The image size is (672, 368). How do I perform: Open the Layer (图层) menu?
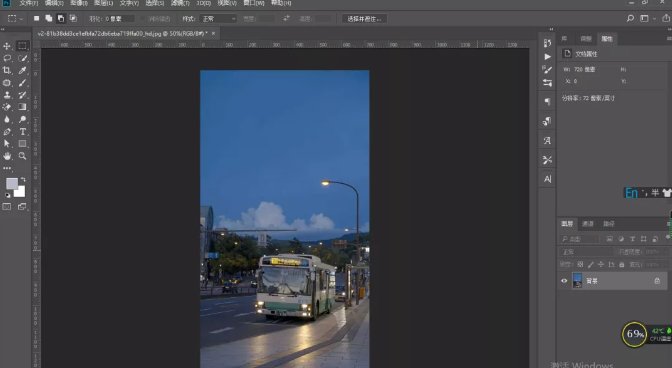click(x=104, y=3)
